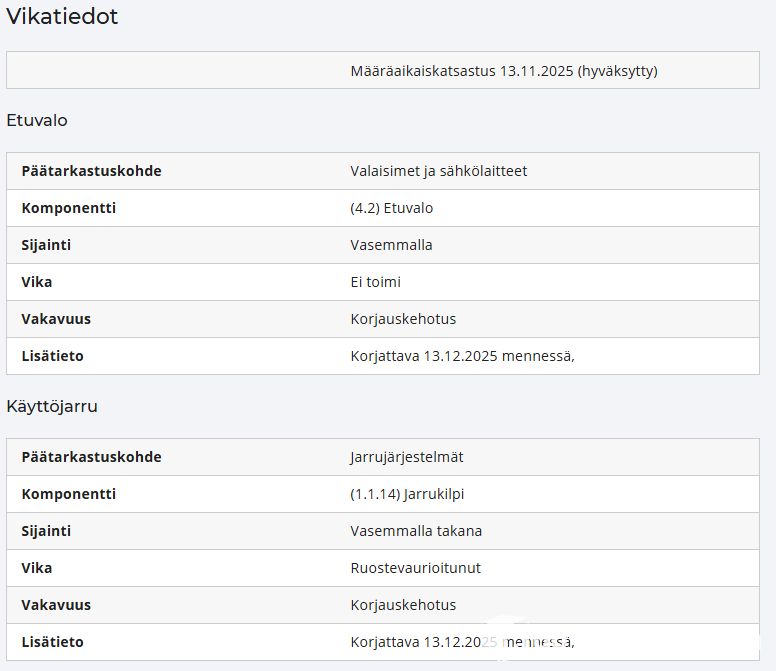Click the Ei toimi fault text
Viewport: 776px width, 671px height.
pos(375,282)
